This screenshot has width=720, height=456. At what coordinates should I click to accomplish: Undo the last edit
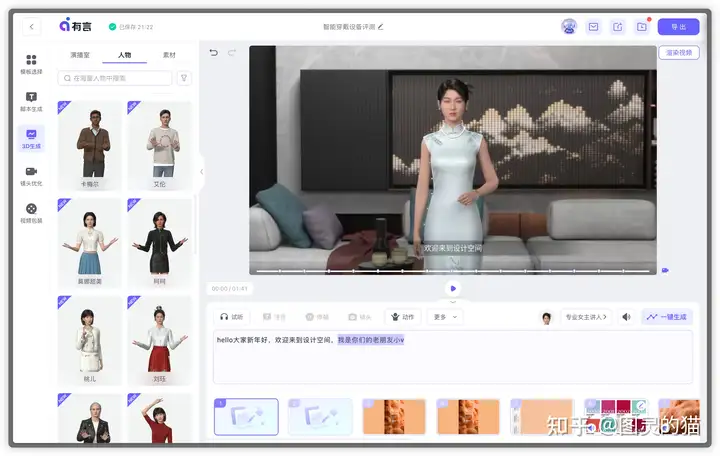[214, 52]
